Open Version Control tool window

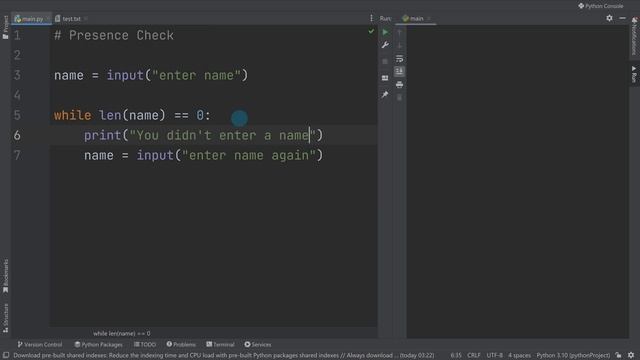(40, 344)
